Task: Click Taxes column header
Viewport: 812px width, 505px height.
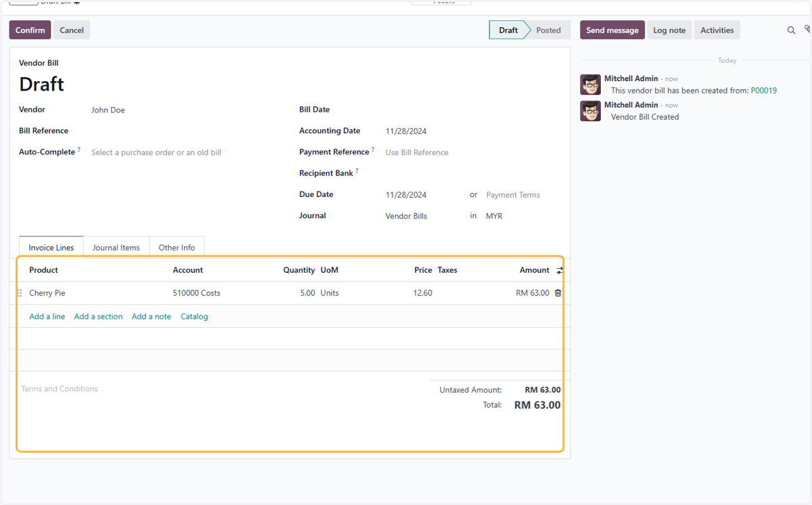Action: coord(447,270)
